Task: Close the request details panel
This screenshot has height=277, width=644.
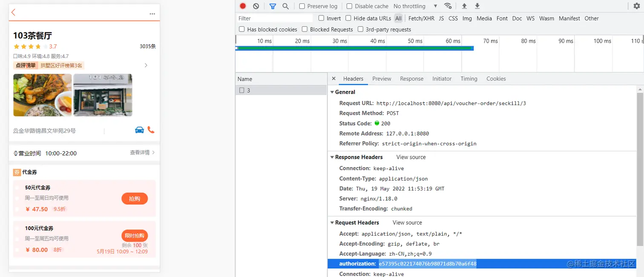Action: [333, 78]
